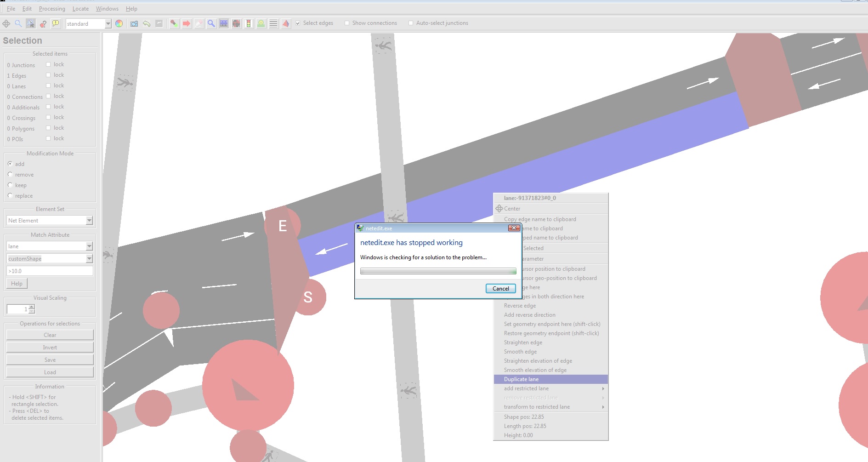The image size is (868, 462).
Task: Choose Duplicate lane in context menu
Action: pos(551,379)
